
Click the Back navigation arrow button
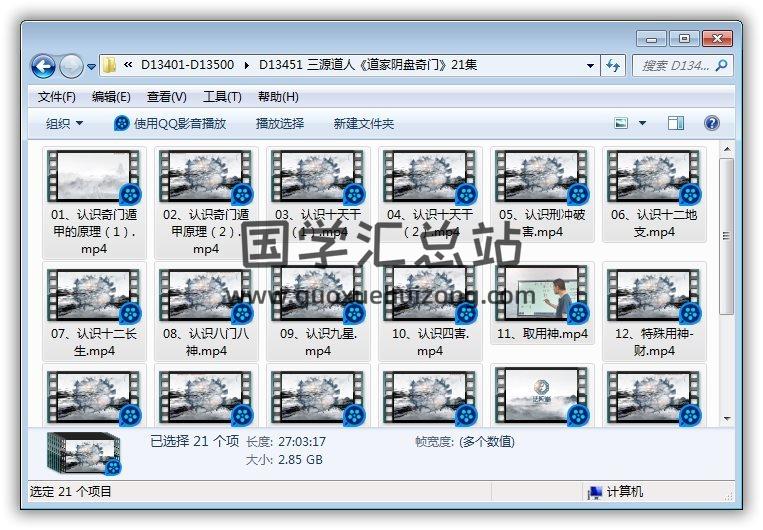(43, 67)
